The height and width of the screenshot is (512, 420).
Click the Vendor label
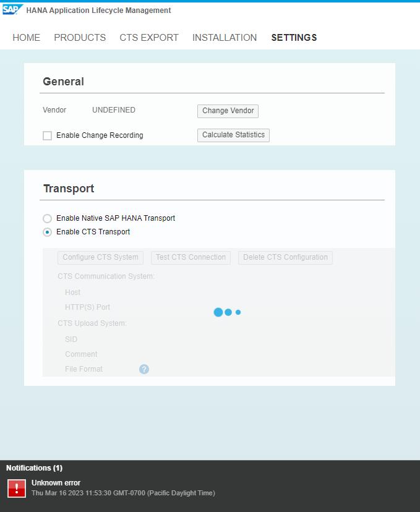(x=54, y=110)
